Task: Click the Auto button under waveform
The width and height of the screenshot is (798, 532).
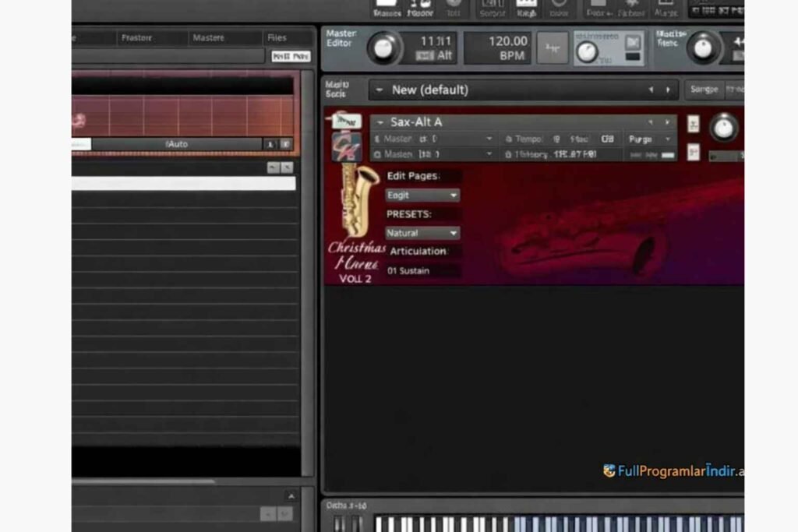Action: pos(177,144)
